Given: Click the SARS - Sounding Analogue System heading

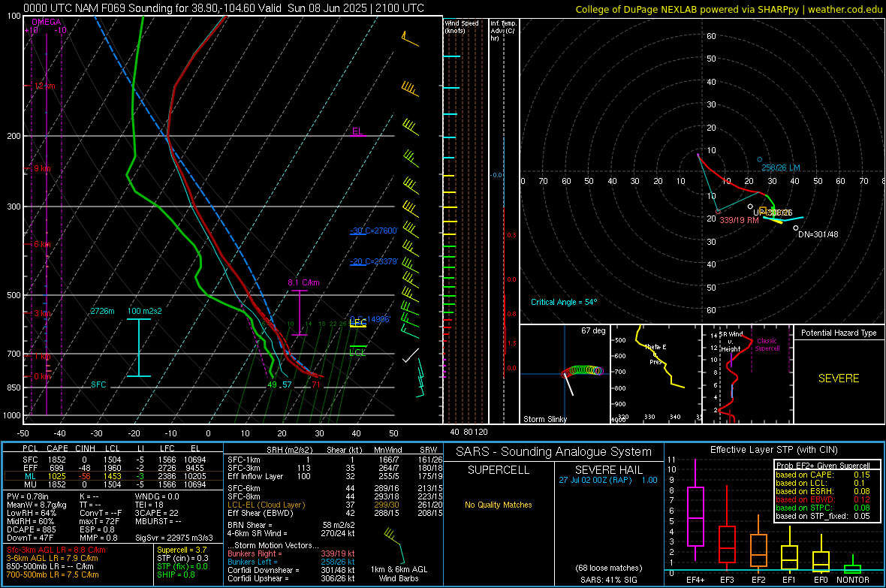Looking at the screenshot, I should (554, 452).
